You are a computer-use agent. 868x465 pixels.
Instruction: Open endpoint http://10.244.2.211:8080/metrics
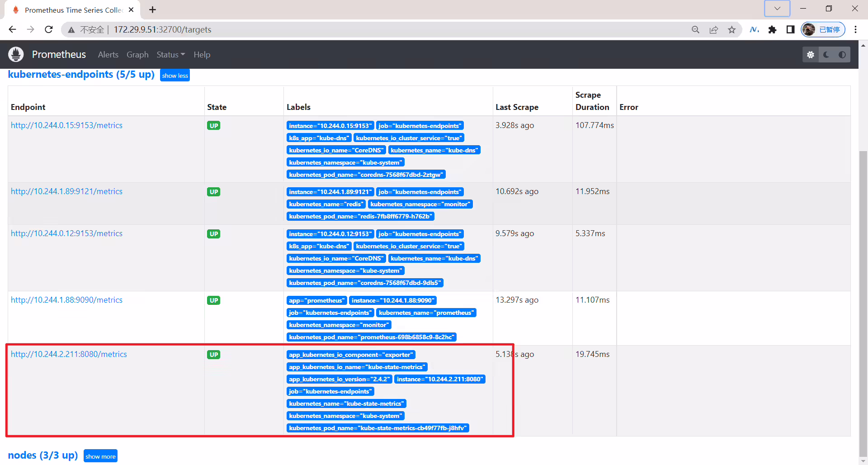click(69, 354)
